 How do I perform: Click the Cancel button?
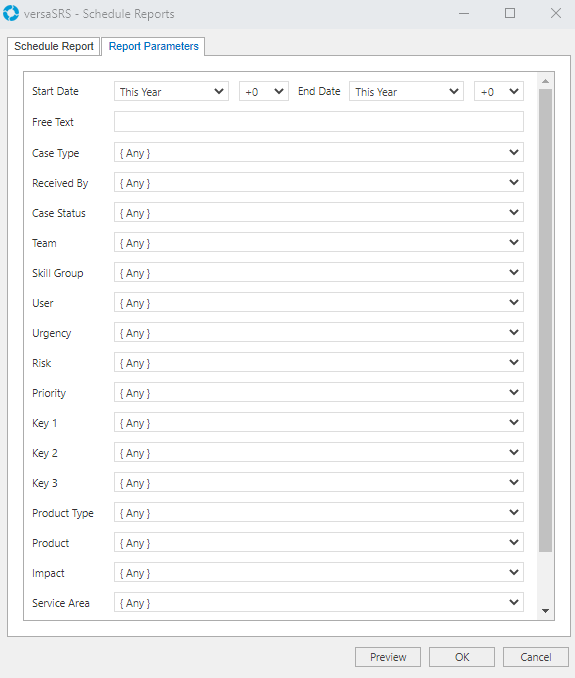click(536, 657)
